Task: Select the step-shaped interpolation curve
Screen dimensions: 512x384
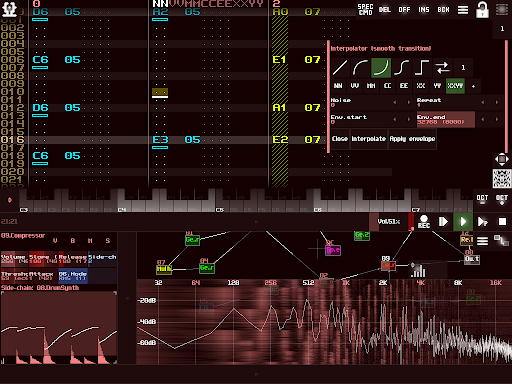Action: coord(422,68)
